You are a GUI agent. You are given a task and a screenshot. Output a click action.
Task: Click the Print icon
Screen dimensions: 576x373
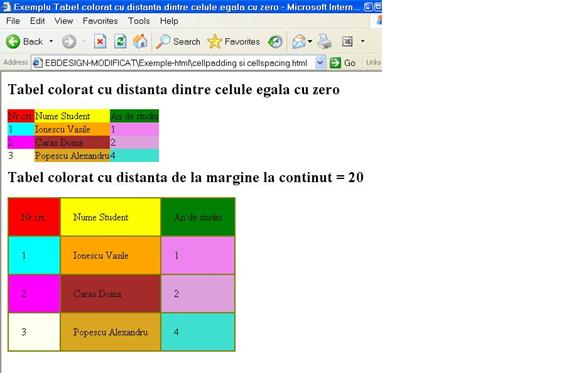point(325,42)
